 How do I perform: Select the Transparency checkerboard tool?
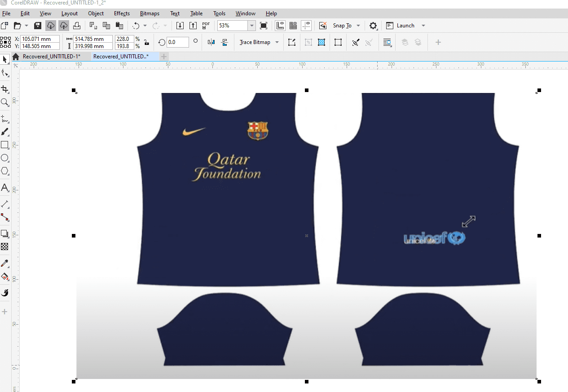[5, 247]
